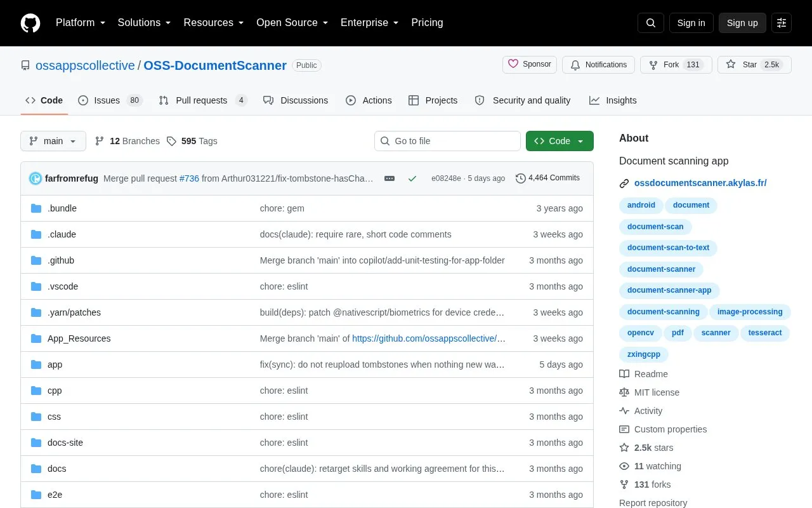Go to the Discussions tab

coord(296,100)
